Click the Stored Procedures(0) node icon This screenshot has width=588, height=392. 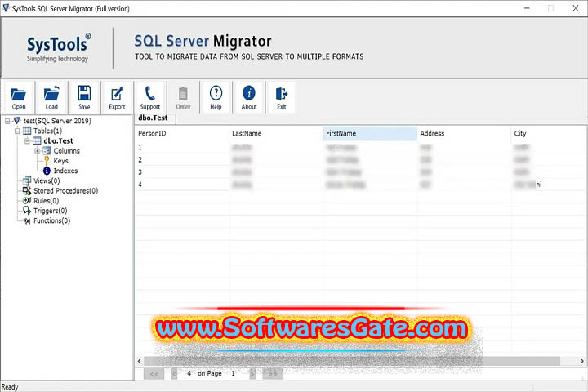coord(27,190)
